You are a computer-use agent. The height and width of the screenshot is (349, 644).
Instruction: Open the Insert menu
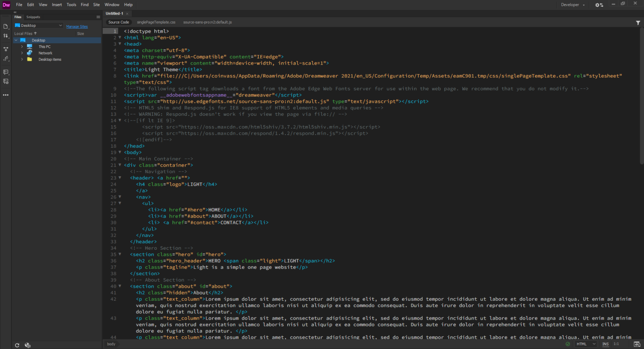(57, 5)
